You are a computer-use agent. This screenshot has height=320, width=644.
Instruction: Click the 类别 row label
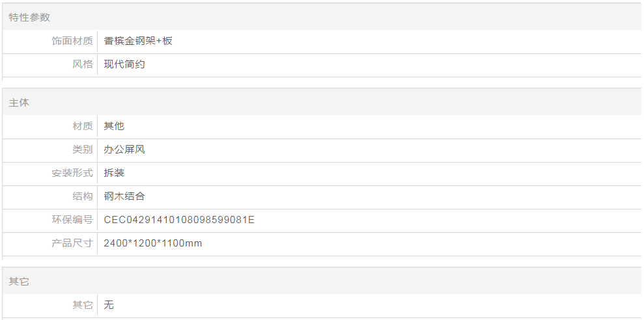click(x=83, y=150)
